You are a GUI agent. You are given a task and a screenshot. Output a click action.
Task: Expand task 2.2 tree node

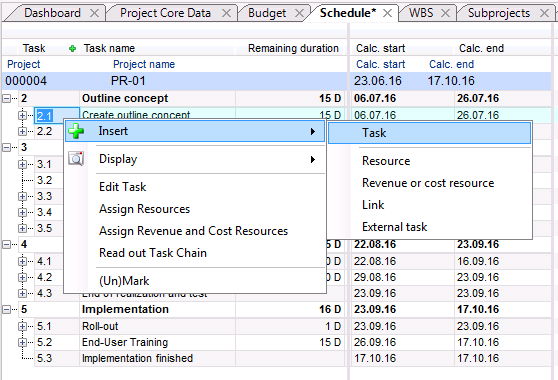tap(22, 131)
